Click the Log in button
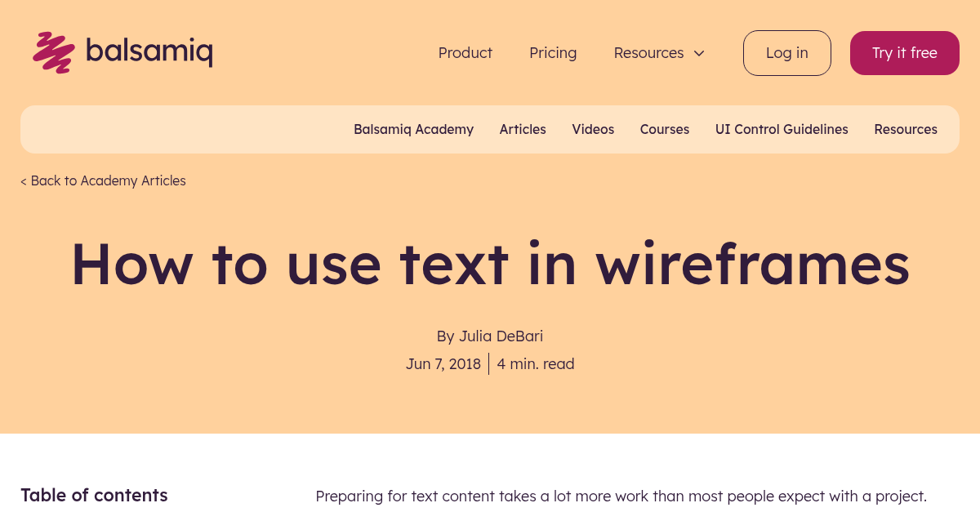 [786, 52]
